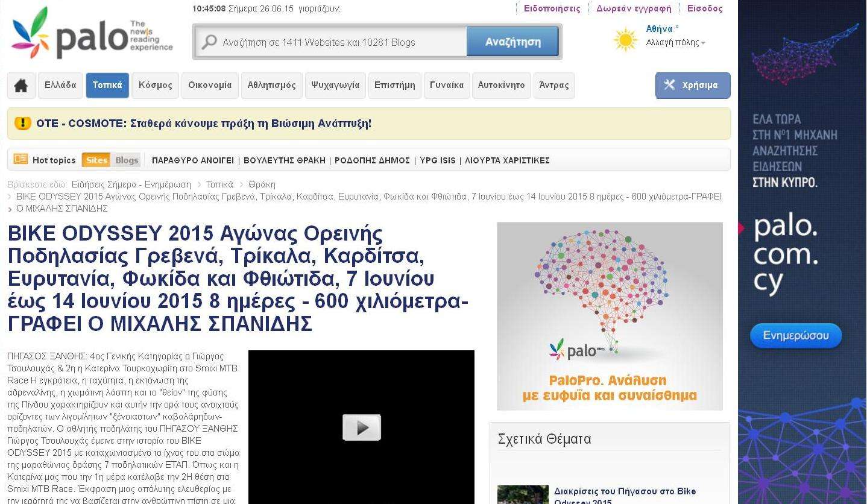This screenshot has width=867, height=504.
Task: Open hot topic ΛΙΟΥΡΤΑ ΧΑΡΙΣΤΙΚΕΣ
Action: (x=508, y=160)
